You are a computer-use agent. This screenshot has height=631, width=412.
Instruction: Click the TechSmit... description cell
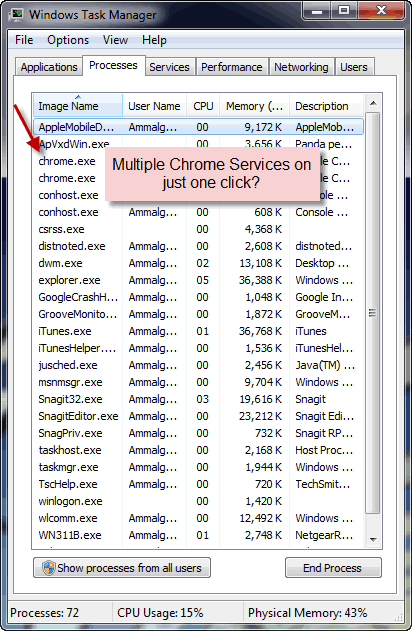(x=323, y=484)
